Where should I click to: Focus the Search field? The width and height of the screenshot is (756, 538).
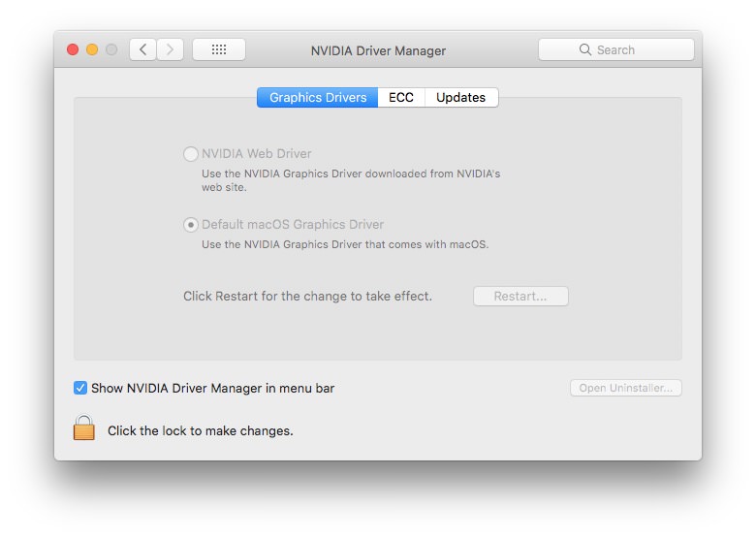(616, 49)
